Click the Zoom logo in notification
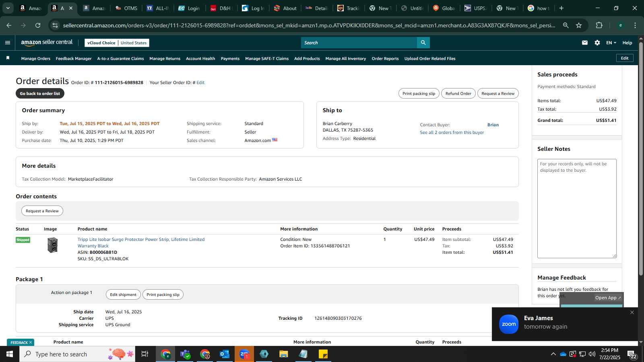The width and height of the screenshot is (644, 362). (x=509, y=324)
